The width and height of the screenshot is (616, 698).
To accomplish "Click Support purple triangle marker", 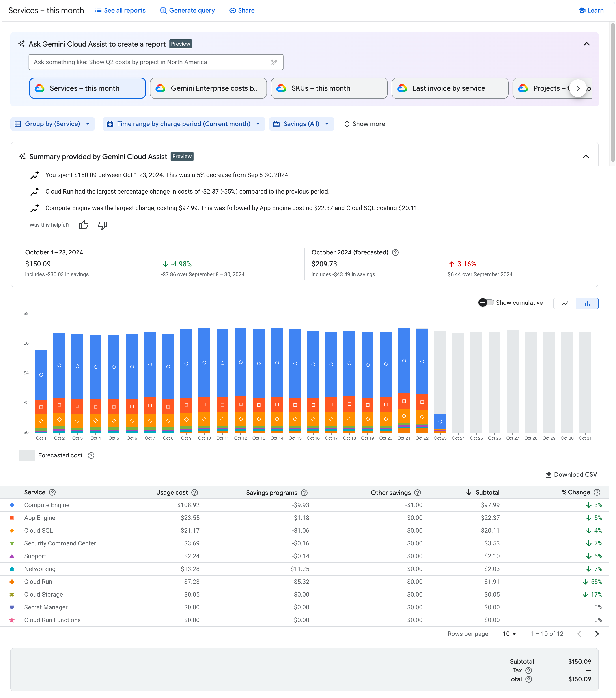I will [x=12, y=556].
